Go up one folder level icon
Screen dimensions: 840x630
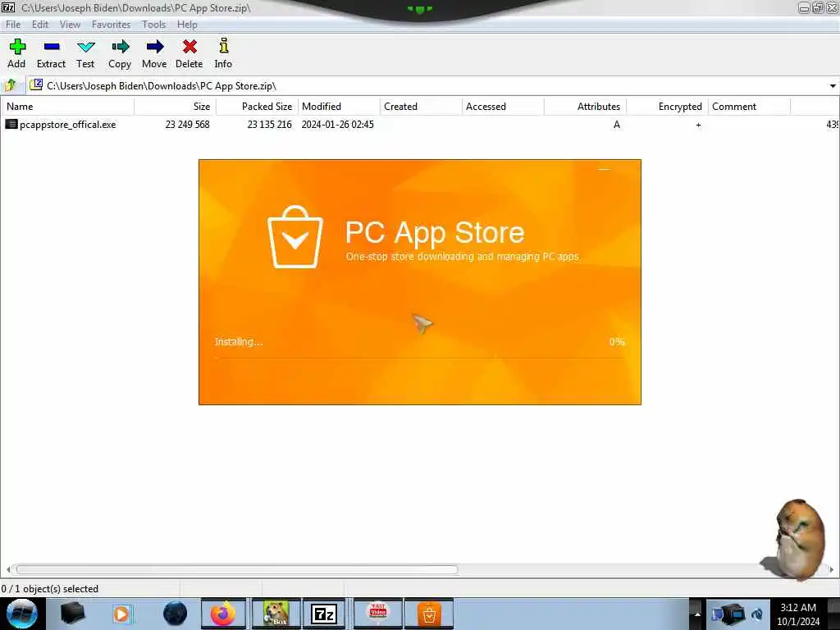click(11, 85)
